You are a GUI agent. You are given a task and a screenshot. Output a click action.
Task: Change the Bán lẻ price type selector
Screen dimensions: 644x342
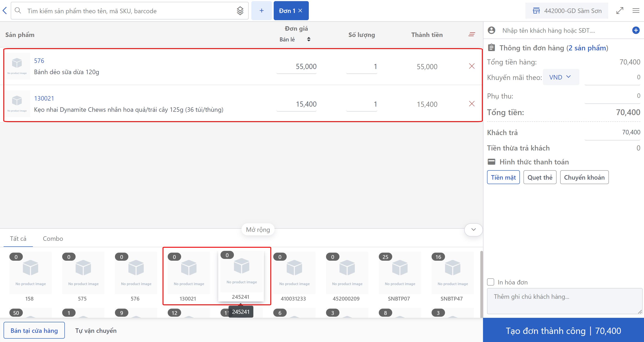[295, 39]
